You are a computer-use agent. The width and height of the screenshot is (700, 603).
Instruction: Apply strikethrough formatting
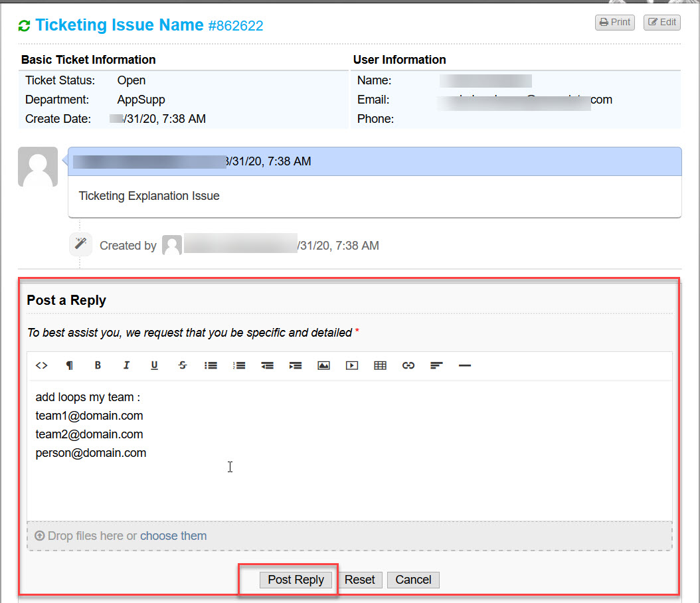183,365
